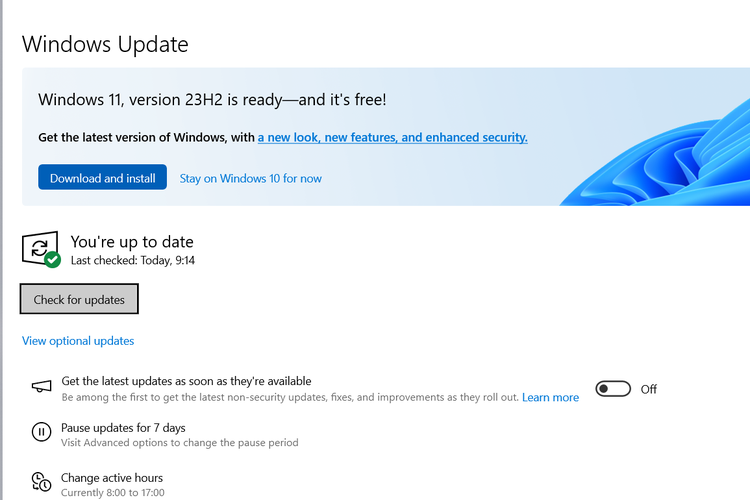
Task: Click the clock icon for active hours
Action: click(x=41, y=483)
